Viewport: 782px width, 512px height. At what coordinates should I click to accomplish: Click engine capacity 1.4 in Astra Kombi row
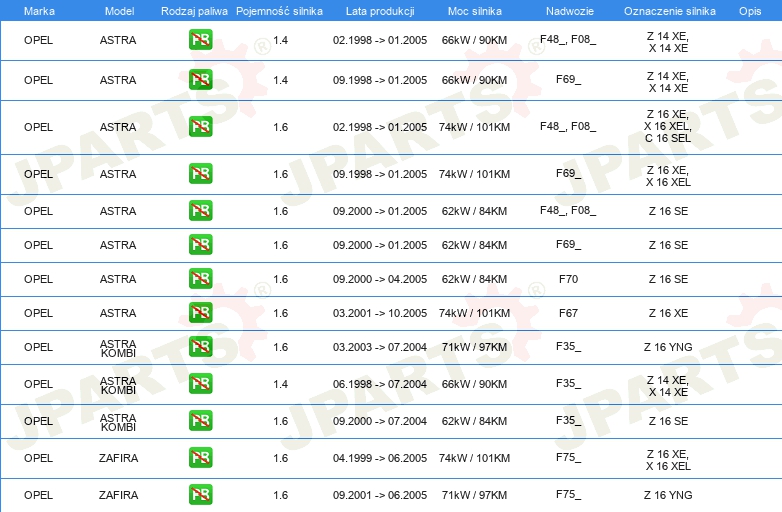(x=280, y=384)
